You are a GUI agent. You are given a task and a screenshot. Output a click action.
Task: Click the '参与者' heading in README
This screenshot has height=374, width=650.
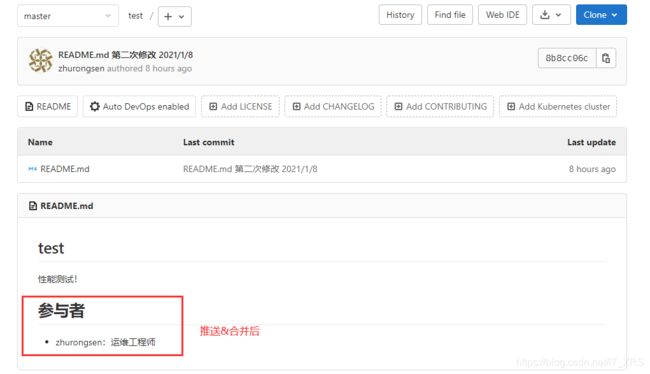61,311
